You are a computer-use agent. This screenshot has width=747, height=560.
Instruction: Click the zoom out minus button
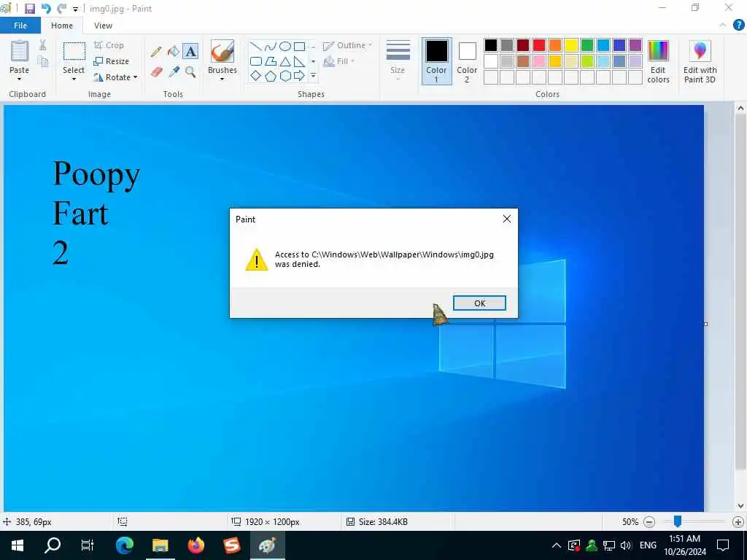pyautogui.click(x=649, y=522)
